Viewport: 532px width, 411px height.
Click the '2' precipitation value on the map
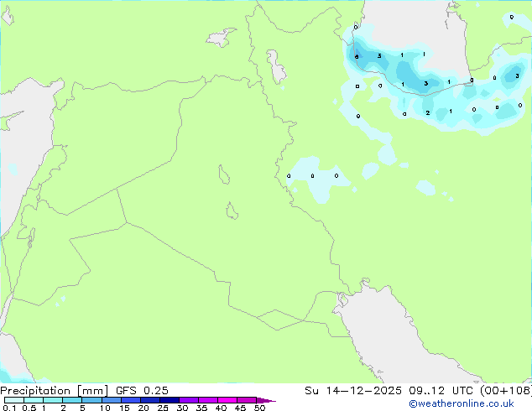427,112
